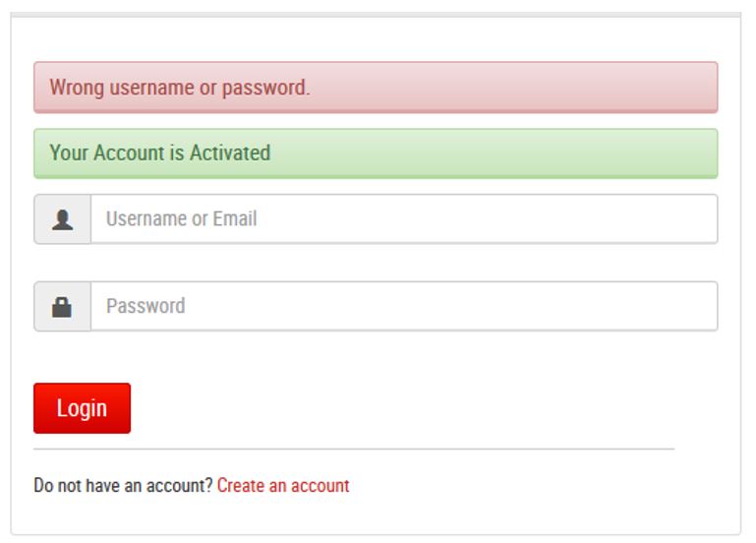The image size is (756, 543).
Task: Click the word "Create" in the signup link
Action: click(x=241, y=486)
